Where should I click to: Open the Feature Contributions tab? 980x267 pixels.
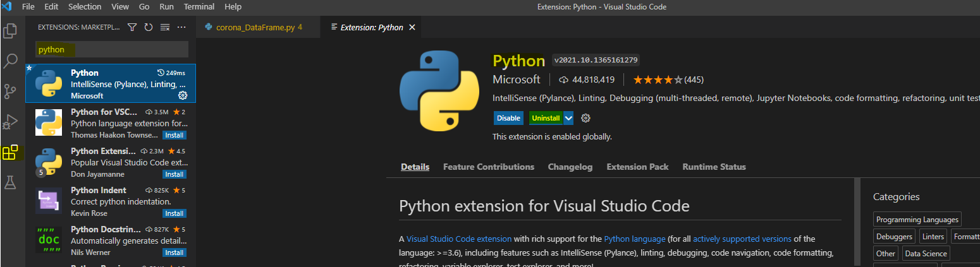(489, 167)
